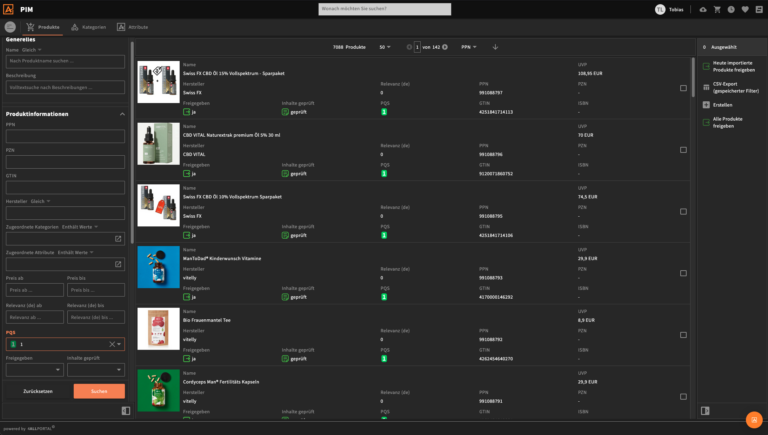Open Kategorien Enthält Werte operator dropdown

(80, 227)
